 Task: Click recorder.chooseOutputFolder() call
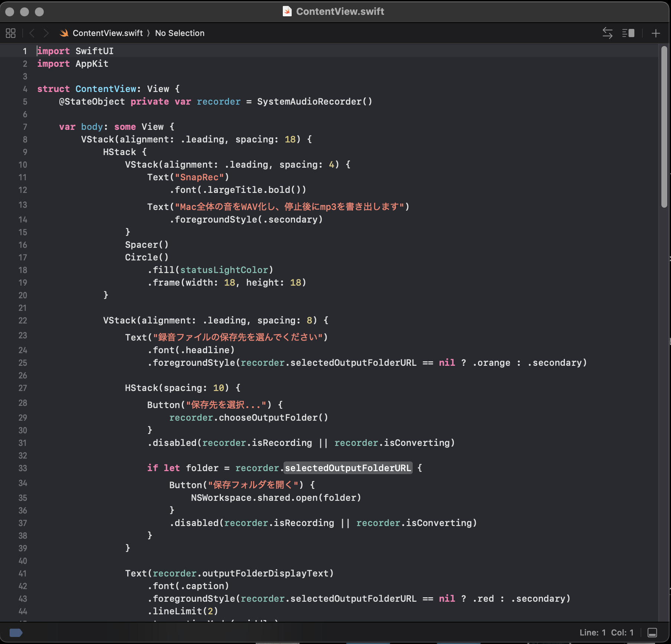tap(249, 418)
